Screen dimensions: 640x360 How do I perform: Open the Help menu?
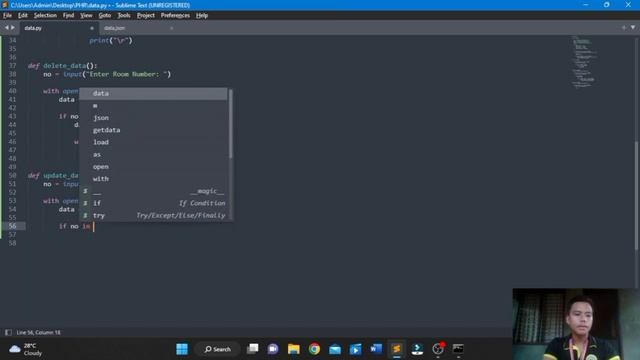point(202,16)
